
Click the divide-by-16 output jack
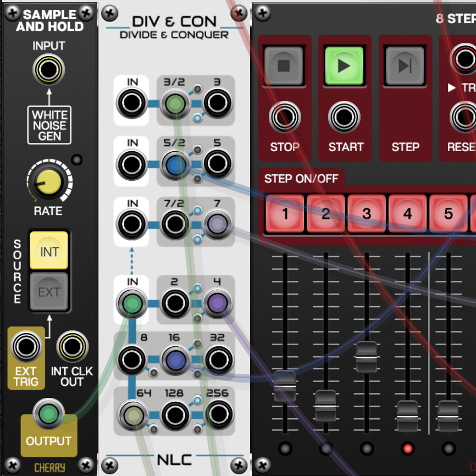[175, 361]
